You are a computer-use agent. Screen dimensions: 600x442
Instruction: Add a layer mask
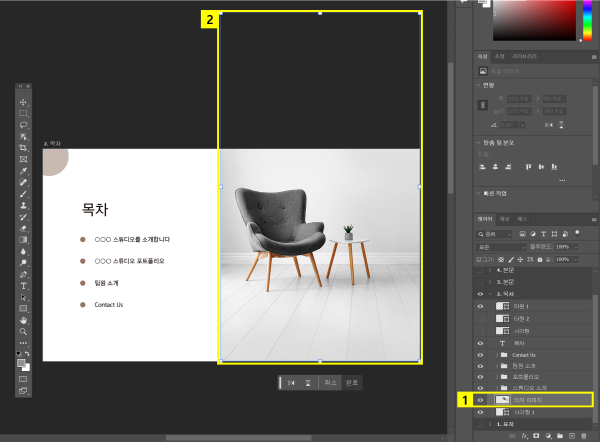tap(536, 436)
